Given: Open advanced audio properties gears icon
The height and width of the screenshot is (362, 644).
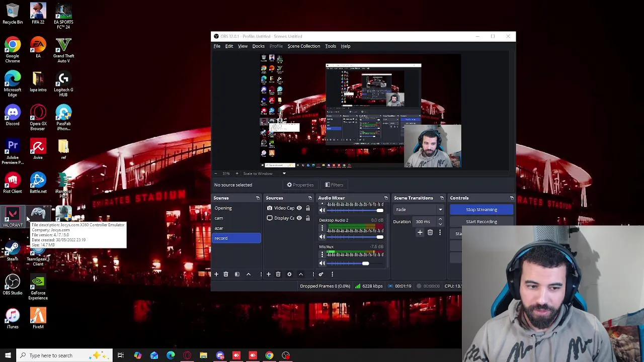Looking at the screenshot, I should point(321,274).
